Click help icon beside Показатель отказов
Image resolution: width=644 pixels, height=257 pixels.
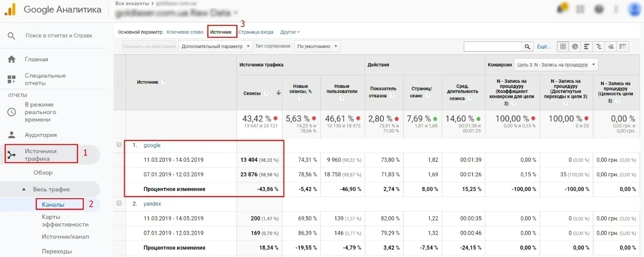coord(393,96)
